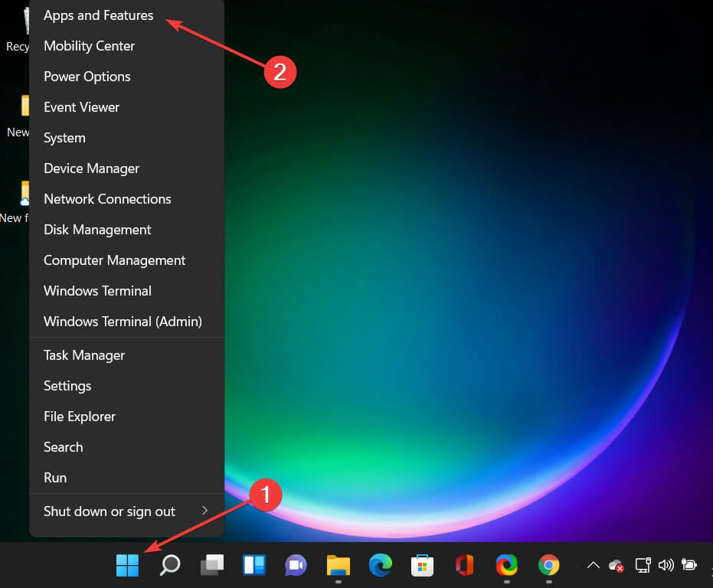Open the Recycle Bin desktop icon
This screenshot has width=713, height=588.
coord(17,27)
